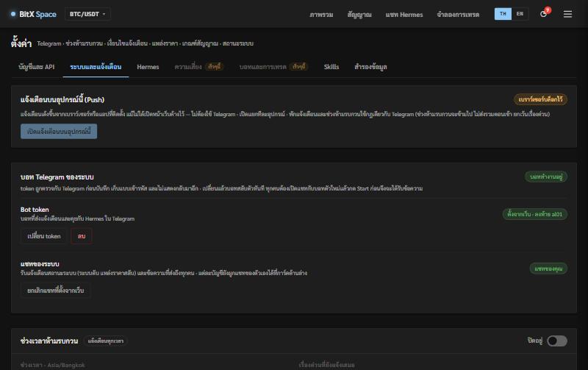Switch to the Skills tab
588x370 pixels.
[331, 67]
